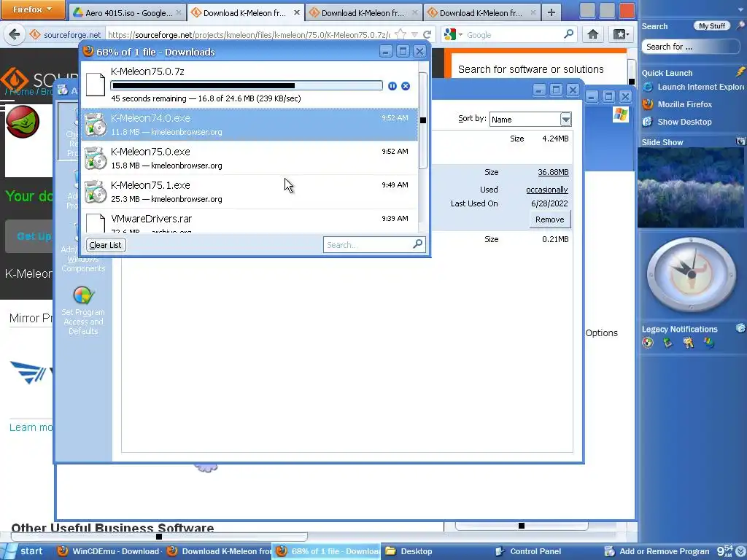The image size is (747, 560).
Task: Click the Search panel magnifier icon in sidebar
Action: tap(740, 26)
